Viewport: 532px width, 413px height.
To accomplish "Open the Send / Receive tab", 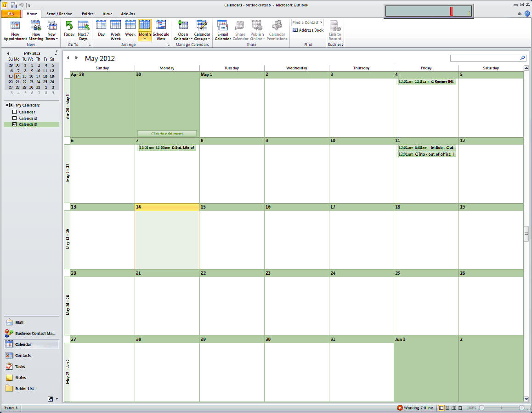I will click(59, 14).
